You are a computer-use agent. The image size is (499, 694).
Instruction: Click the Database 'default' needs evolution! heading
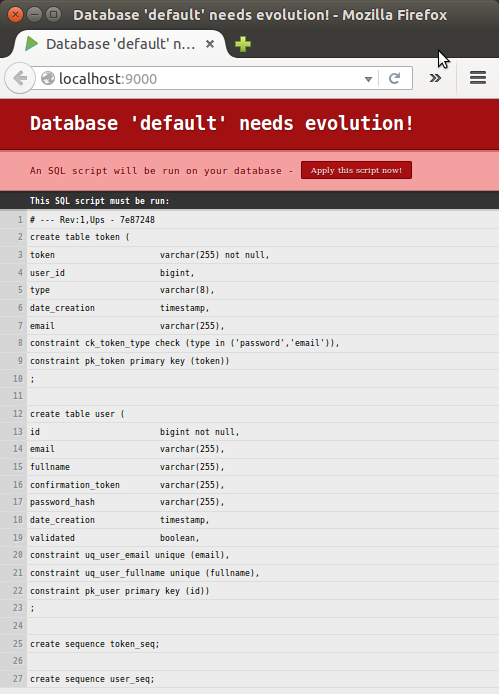point(221,123)
